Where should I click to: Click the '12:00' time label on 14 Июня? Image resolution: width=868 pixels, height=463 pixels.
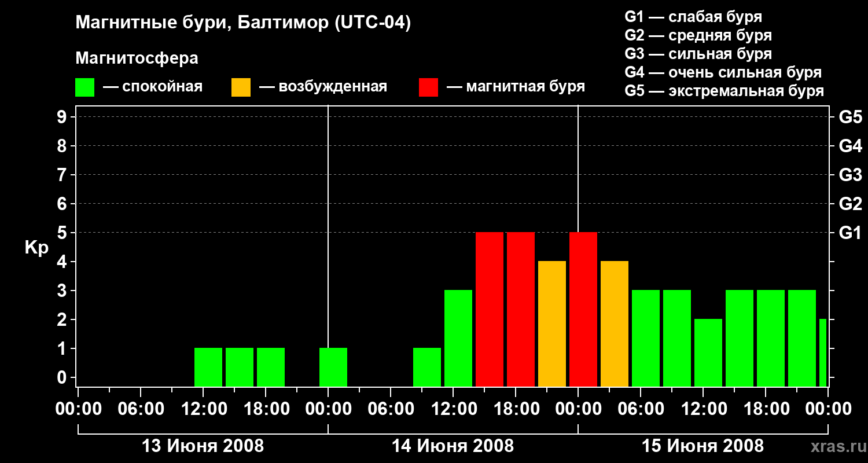pos(453,409)
